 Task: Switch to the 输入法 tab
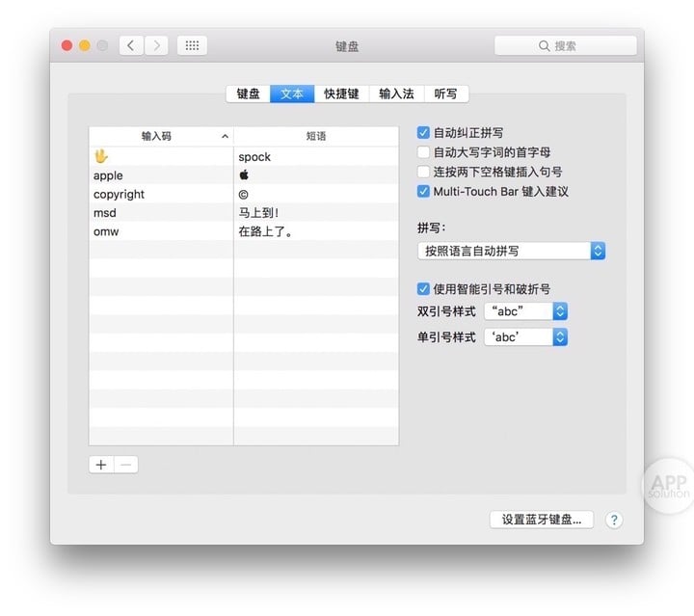pyautogui.click(x=396, y=94)
